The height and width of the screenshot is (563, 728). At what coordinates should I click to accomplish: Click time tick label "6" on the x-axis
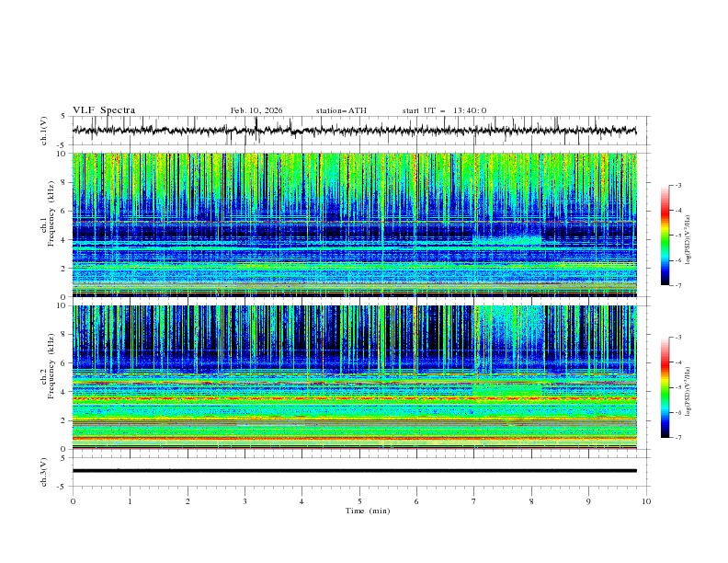pyautogui.click(x=416, y=501)
